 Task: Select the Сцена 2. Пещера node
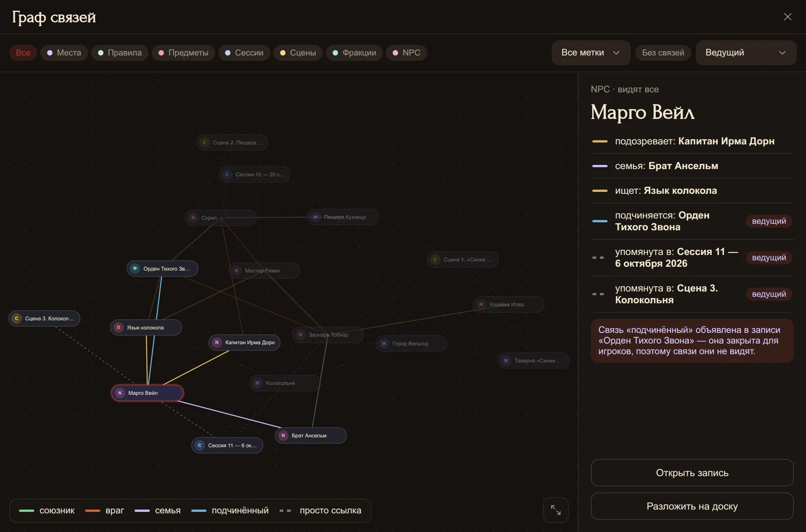(x=232, y=142)
